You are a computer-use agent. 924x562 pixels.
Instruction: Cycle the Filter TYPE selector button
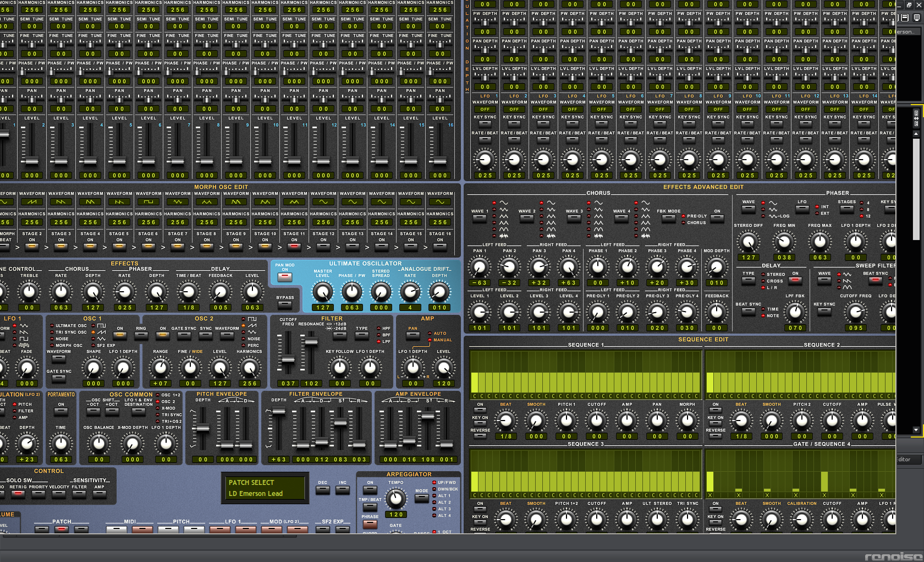click(362, 335)
